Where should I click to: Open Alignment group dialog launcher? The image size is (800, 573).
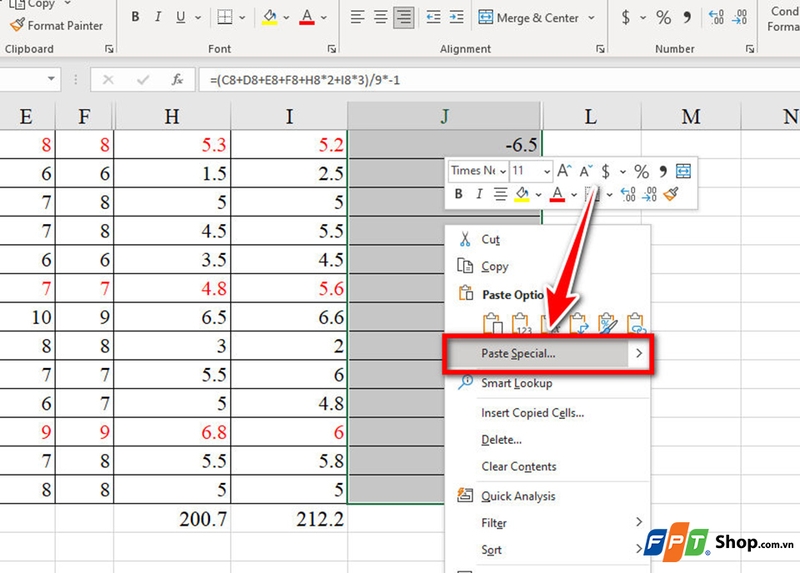(600, 49)
